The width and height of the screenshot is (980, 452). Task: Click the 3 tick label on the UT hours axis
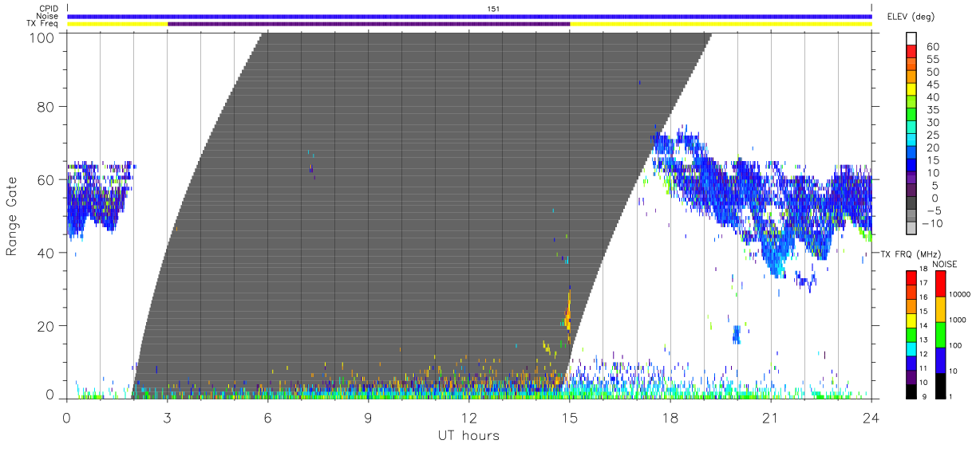tap(168, 418)
